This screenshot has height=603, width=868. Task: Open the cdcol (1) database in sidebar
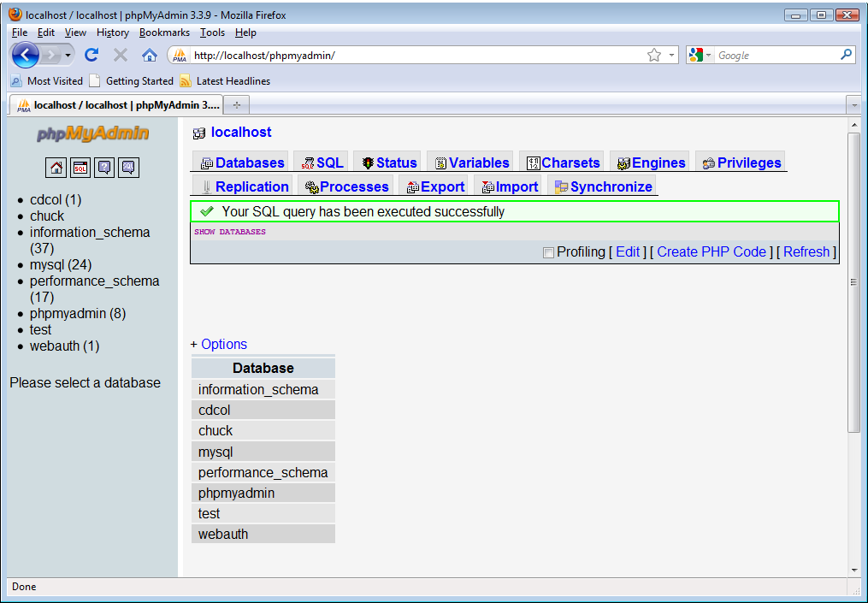56,199
